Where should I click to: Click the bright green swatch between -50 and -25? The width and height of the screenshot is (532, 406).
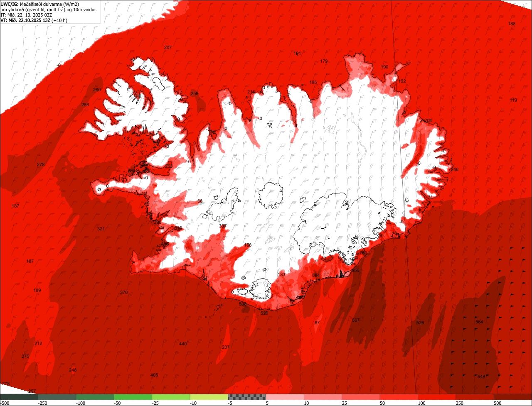(x=133, y=397)
